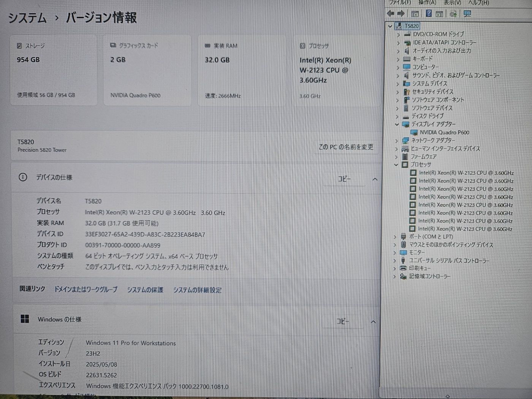Open the ヘルプ(H) menu

(x=478, y=3)
